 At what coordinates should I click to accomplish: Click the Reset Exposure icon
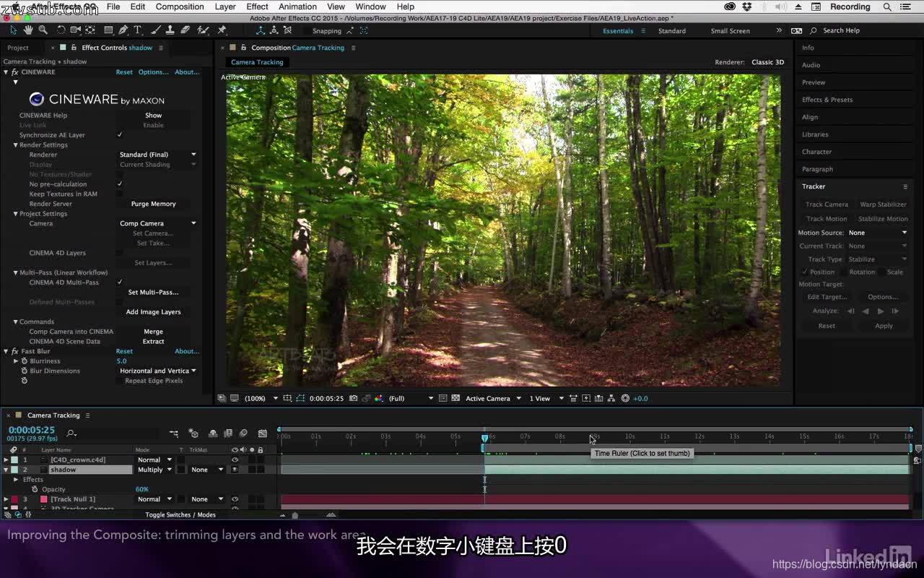click(x=625, y=398)
